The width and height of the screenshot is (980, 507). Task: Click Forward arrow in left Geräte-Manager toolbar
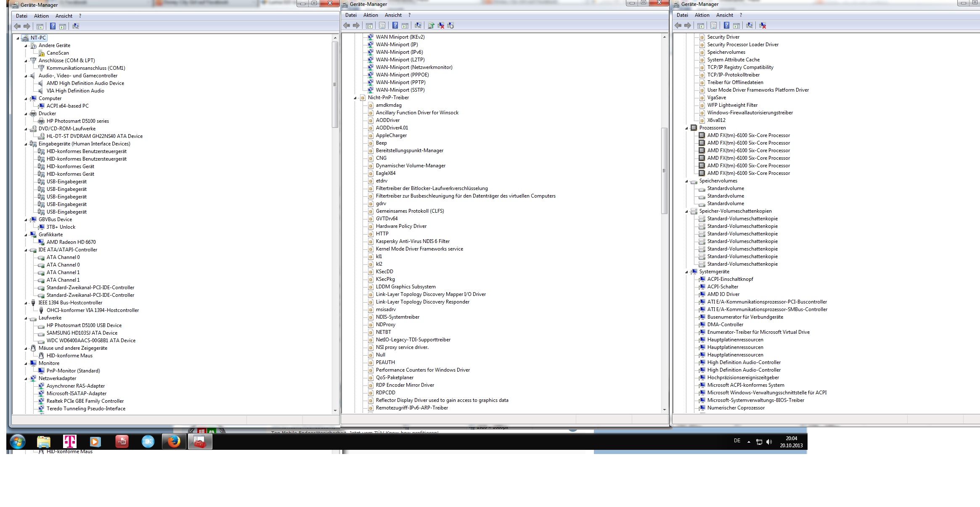(x=27, y=26)
